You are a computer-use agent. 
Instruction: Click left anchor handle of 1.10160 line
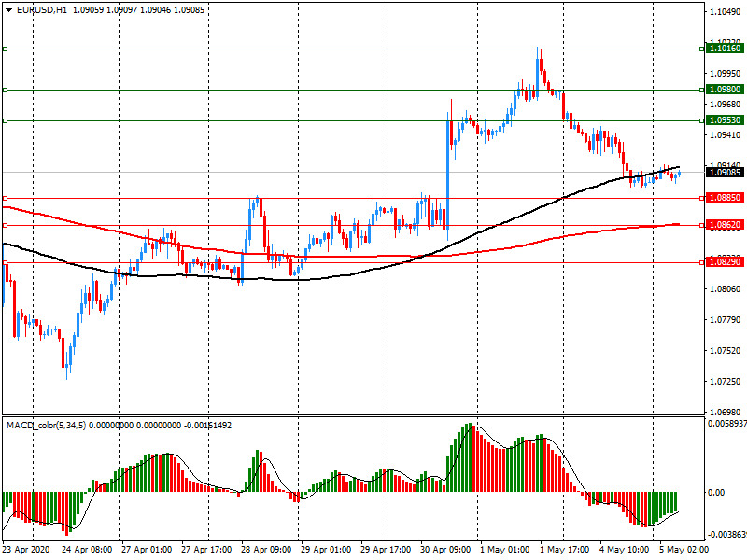click(6, 49)
